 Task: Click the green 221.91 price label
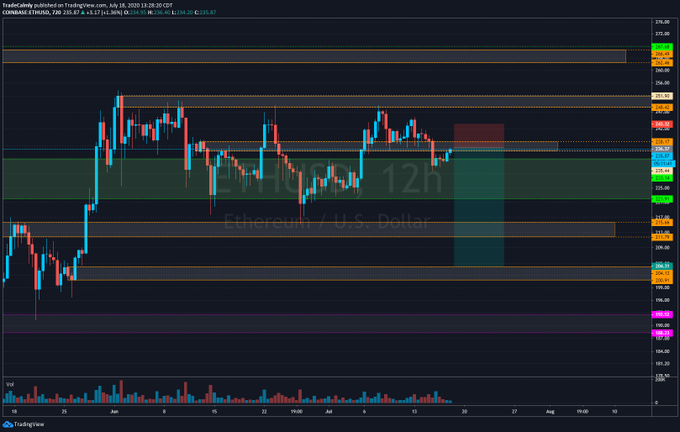662,199
